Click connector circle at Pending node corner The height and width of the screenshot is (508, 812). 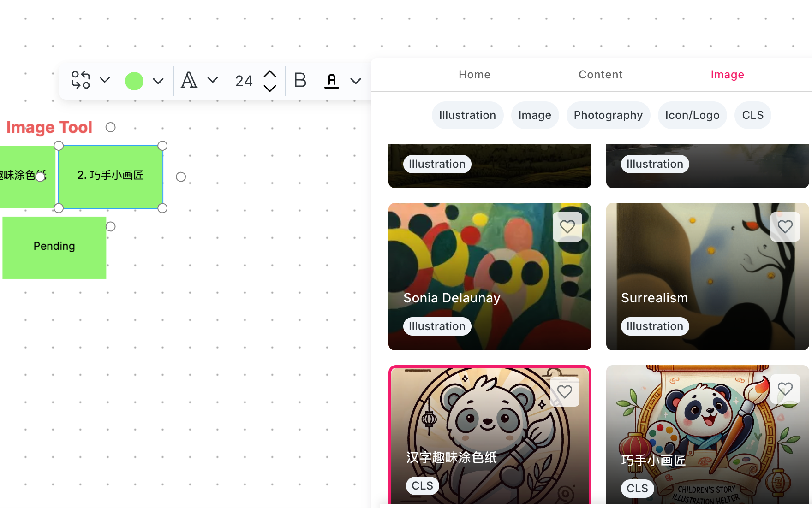[110, 226]
